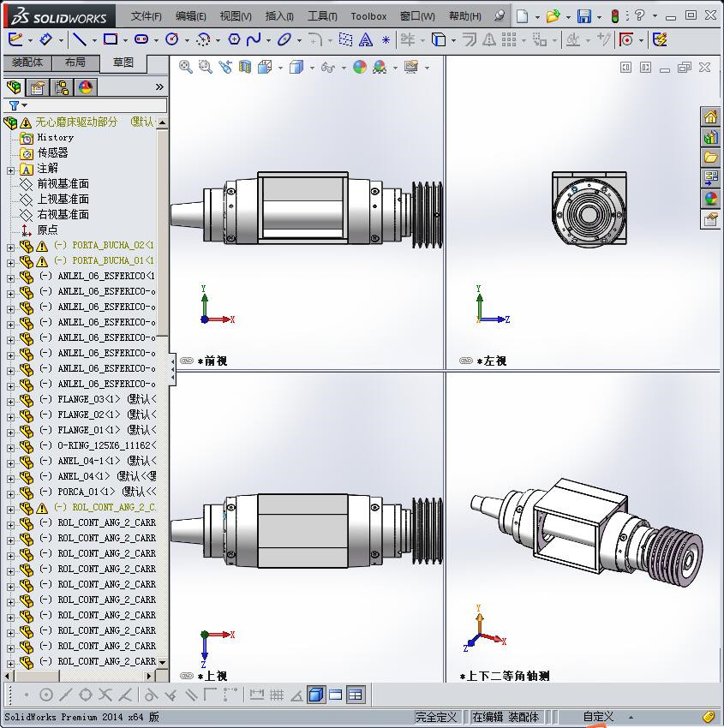The width and height of the screenshot is (724, 728).
Task: Click the Section View icon
Action: click(x=245, y=67)
